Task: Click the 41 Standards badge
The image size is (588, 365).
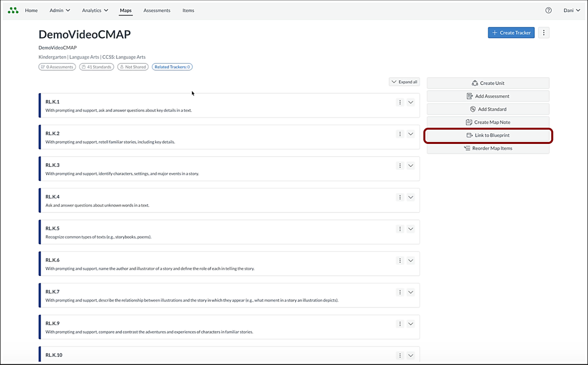Action: (96, 67)
